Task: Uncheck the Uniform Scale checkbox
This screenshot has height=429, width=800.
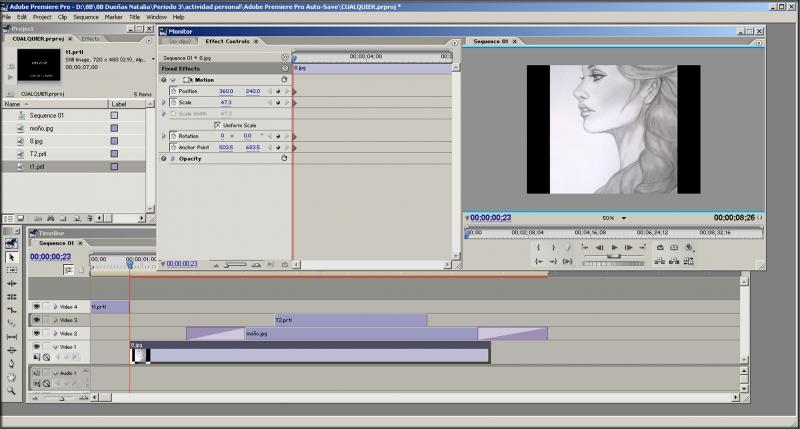Action: tap(217, 125)
